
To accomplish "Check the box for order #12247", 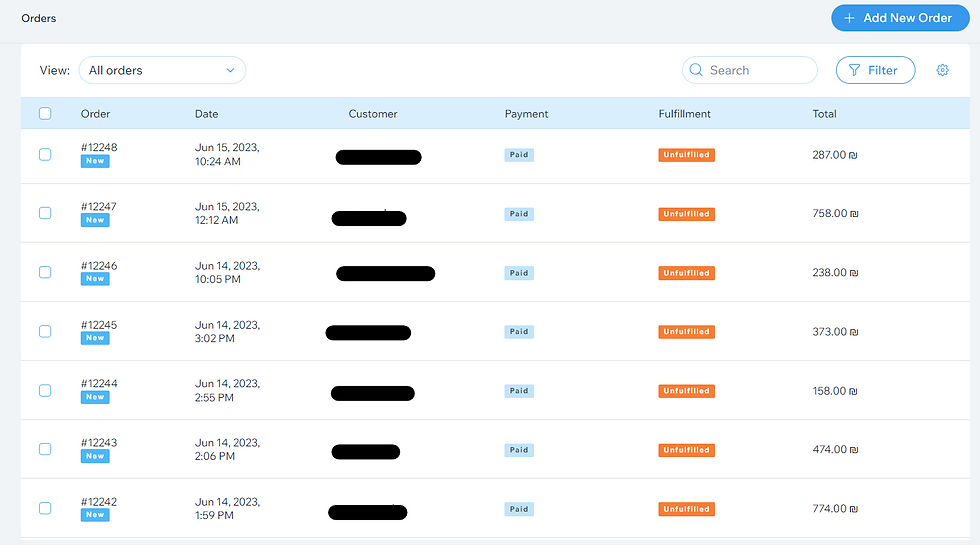I will coord(45,213).
